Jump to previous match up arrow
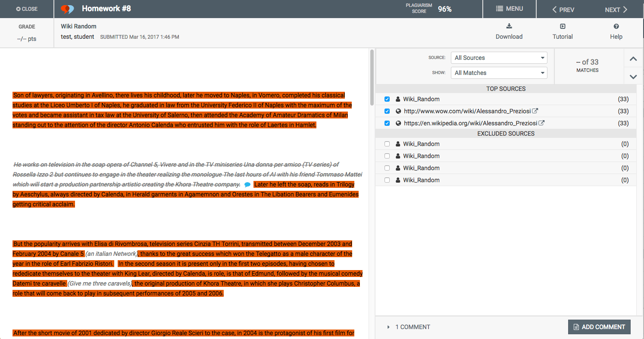Image resolution: width=644 pixels, height=339 pixels. pos(633,59)
